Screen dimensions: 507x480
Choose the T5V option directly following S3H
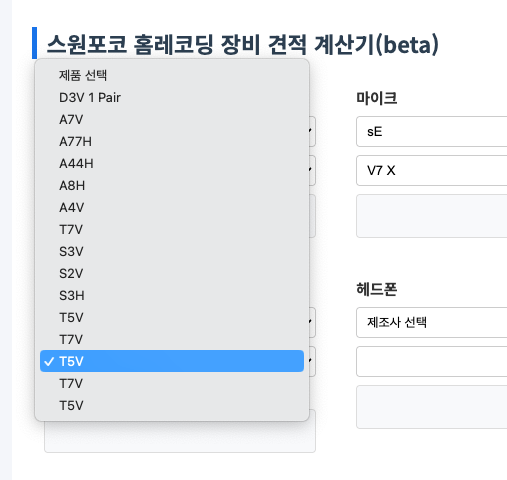[x=172, y=317]
